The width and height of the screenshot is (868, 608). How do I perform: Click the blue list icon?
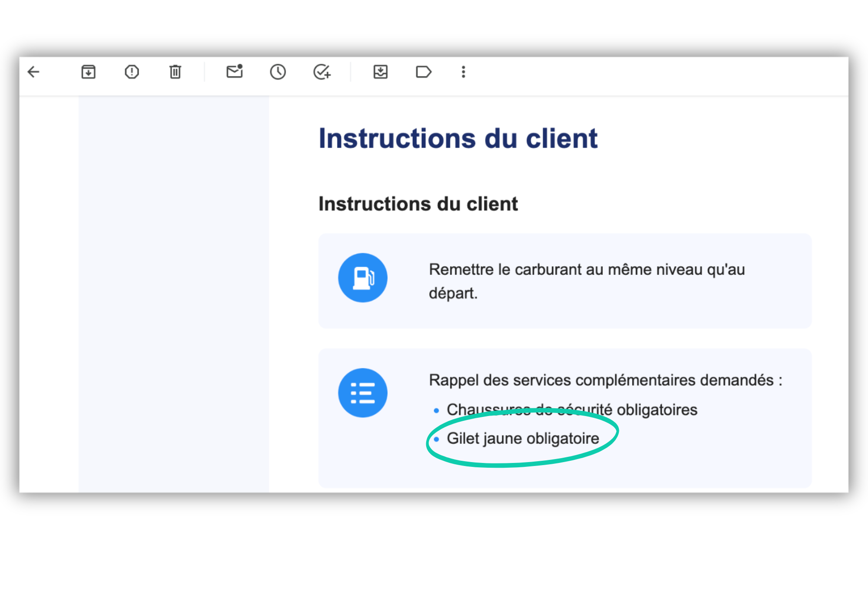click(x=363, y=393)
